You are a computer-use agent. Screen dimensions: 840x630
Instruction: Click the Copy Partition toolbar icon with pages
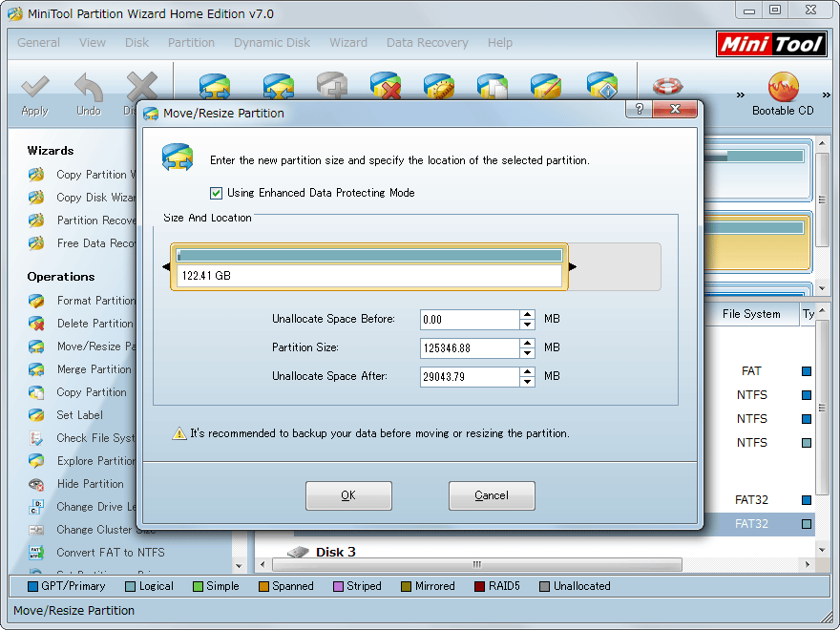(493, 86)
